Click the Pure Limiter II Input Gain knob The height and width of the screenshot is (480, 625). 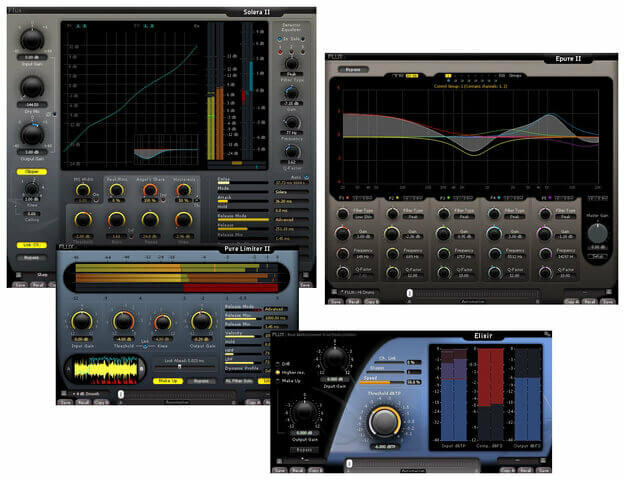click(x=82, y=321)
